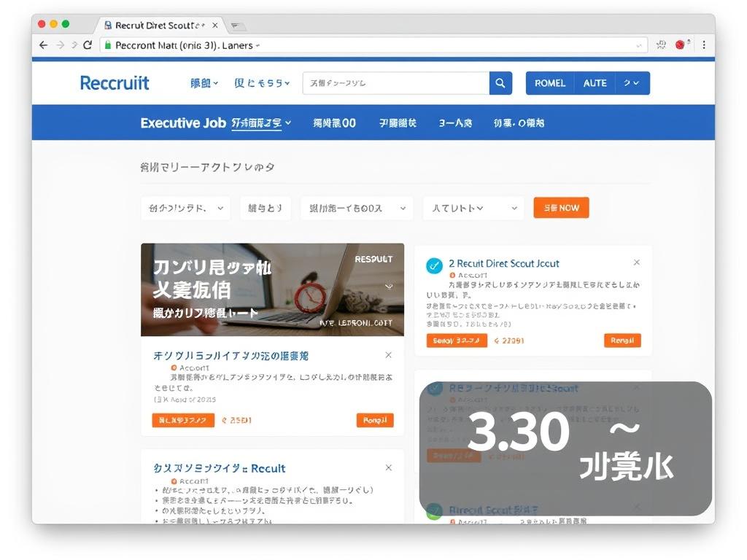This screenshot has width=747, height=560.
Task: Open the first filter dropdown
Action: coord(185,208)
